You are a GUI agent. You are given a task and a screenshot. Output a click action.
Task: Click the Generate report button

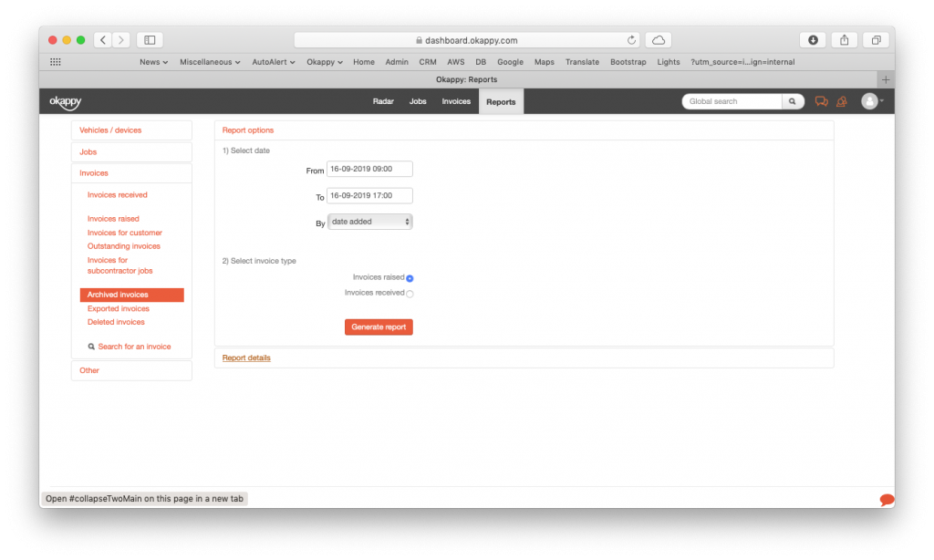379,327
